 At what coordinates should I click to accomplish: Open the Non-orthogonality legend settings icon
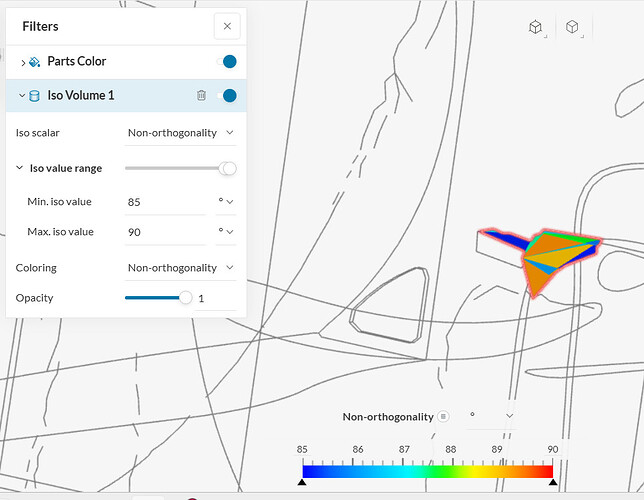tap(443, 417)
